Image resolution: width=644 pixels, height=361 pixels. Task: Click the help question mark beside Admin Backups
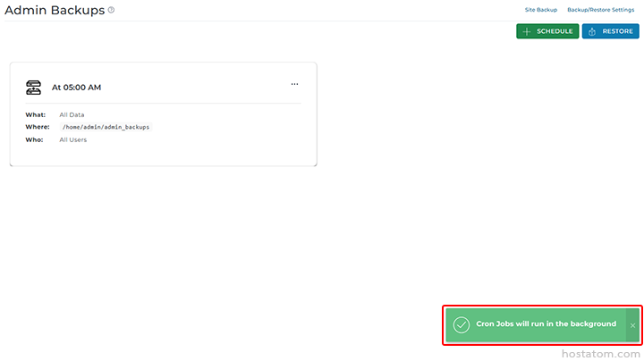[111, 10]
